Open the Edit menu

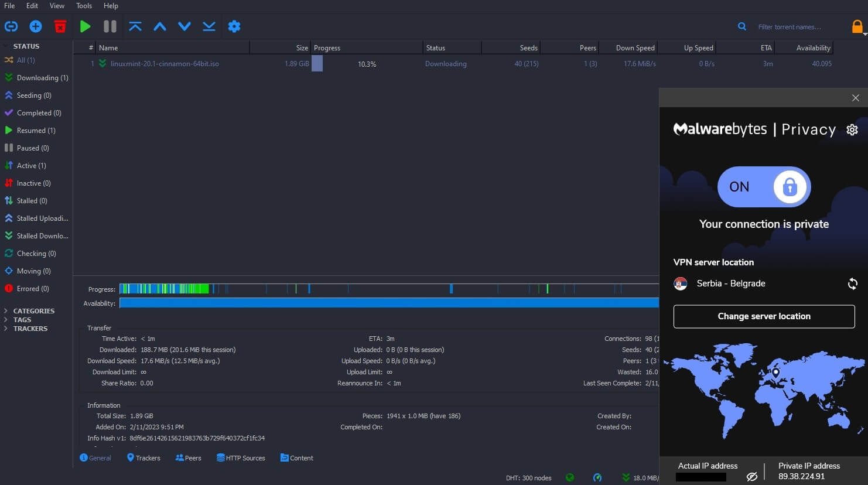coord(32,5)
